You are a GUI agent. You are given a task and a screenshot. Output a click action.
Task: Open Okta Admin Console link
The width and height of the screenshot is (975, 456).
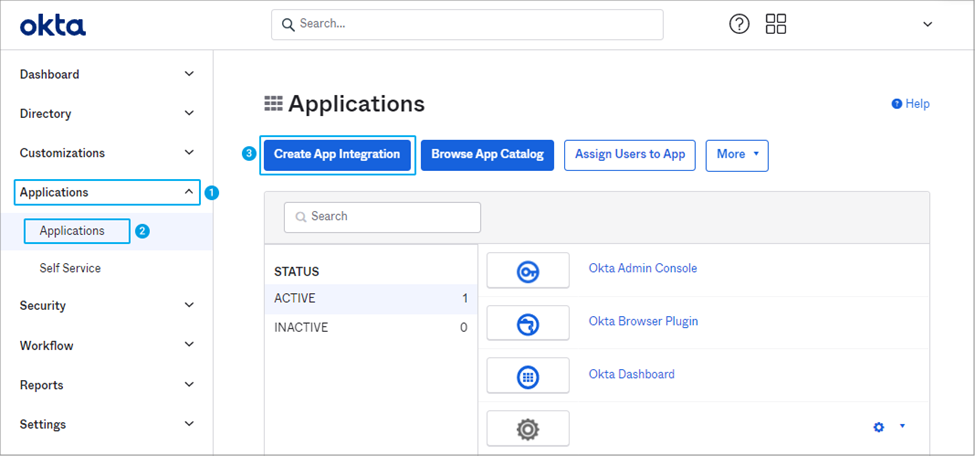(643, 268)
